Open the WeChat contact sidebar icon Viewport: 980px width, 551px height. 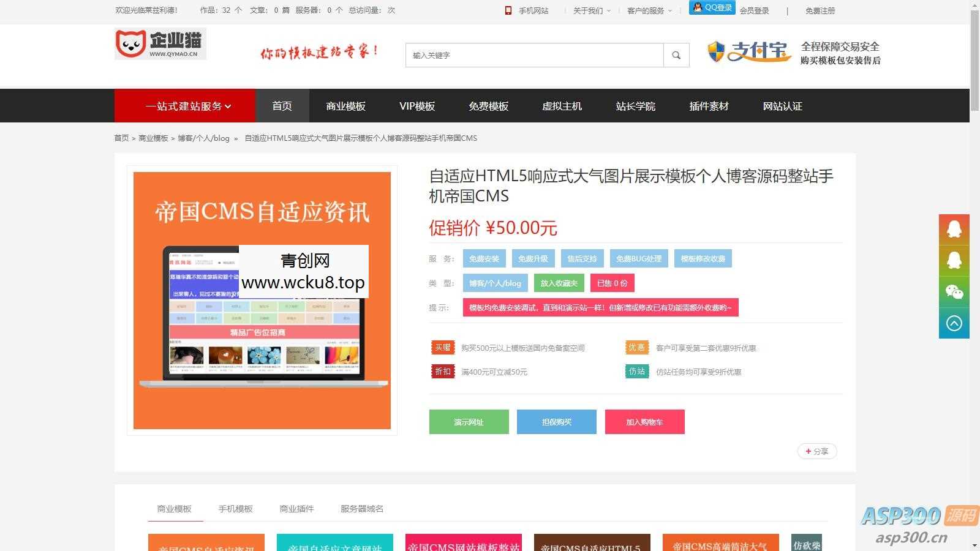point(954,292)
